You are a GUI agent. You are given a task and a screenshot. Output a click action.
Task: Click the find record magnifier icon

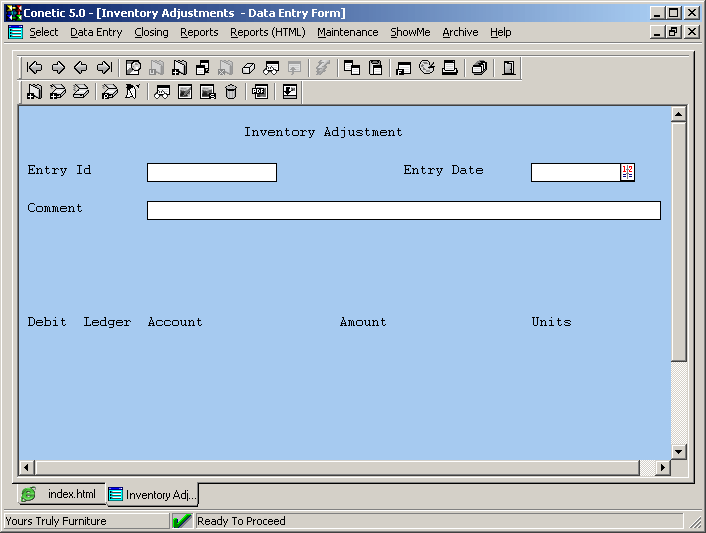(x=133, y=68)
